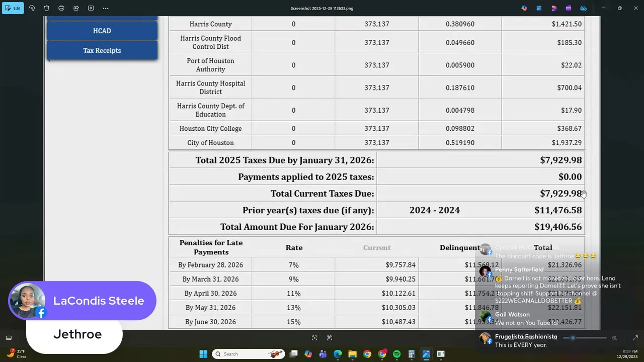Click the OneDrive cloud icon in title bar
644x362 pixels.
pyautogui.click(x=584, y=8)
